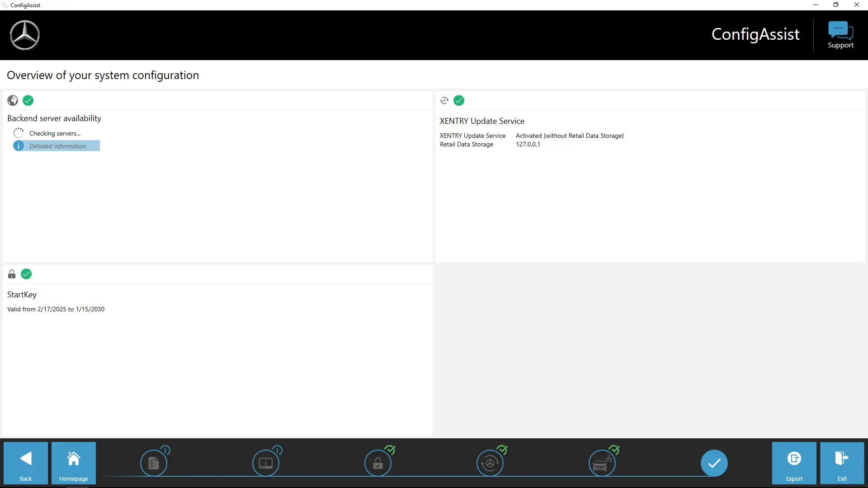Click the XENTRY Update Service green checkmark
Viewport: 868px width, 488px height.
[459, 100]
